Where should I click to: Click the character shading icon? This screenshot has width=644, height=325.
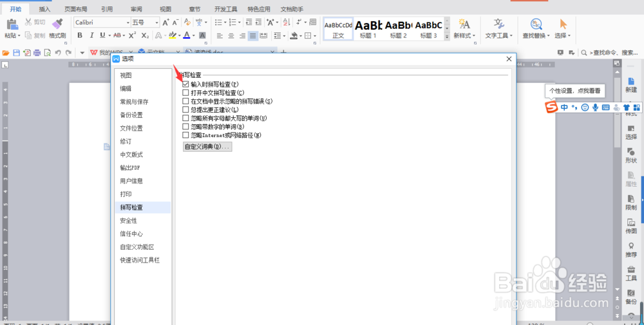coord(202,35)
